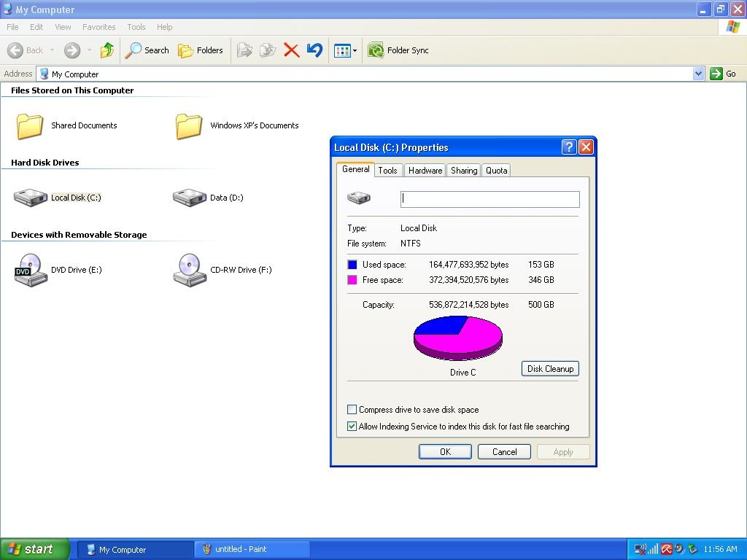Open the Views dropdown in toolbar
The width and height of the screenshot is (747, 560).
345,50
